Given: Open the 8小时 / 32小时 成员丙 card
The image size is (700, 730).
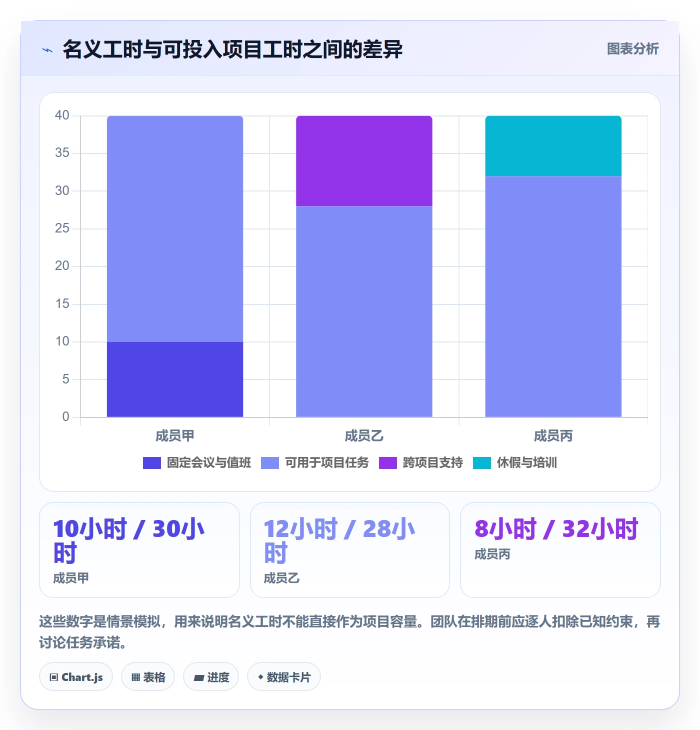Looking at the screenshot, I should (560, 550).
